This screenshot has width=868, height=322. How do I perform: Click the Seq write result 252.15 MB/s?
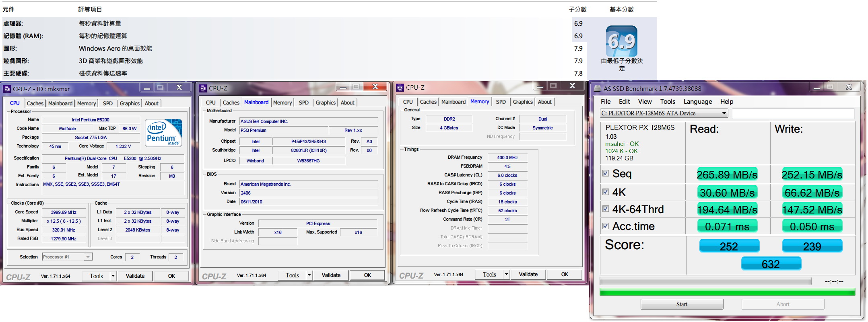[812, 174]
